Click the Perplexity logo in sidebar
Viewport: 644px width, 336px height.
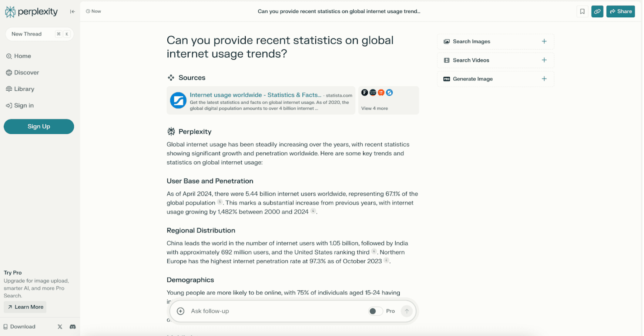[31, 12]
